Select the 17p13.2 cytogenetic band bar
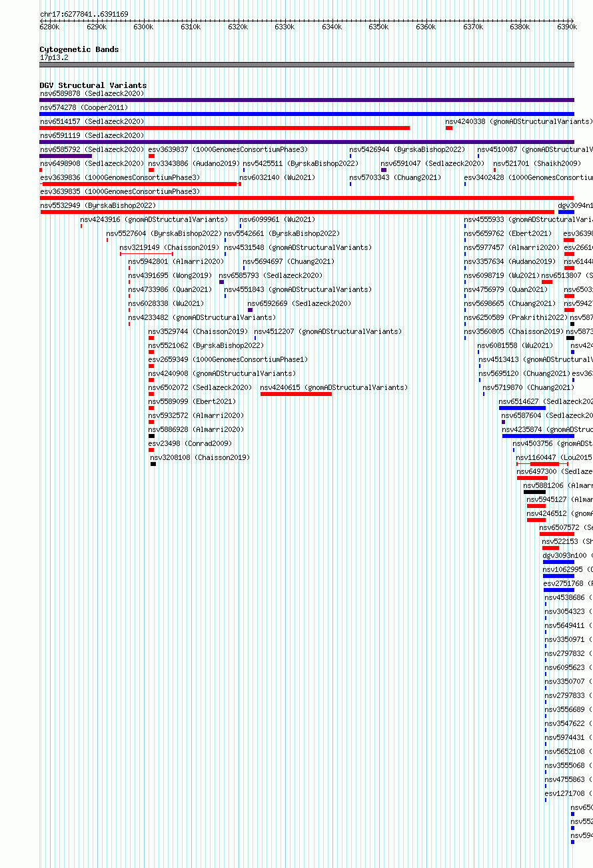Screen dimensions: 593x868 [307, 65]
